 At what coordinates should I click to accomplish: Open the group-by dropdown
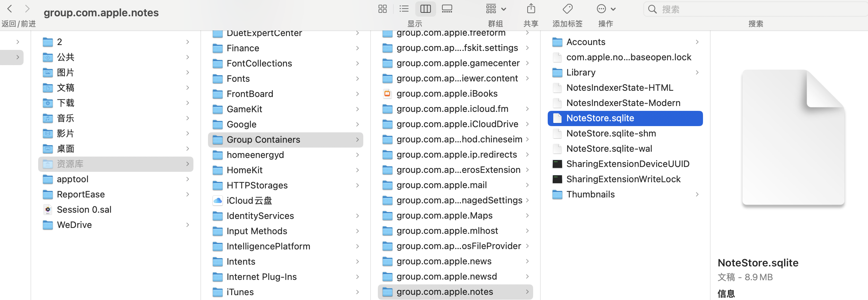coord(496,9)
